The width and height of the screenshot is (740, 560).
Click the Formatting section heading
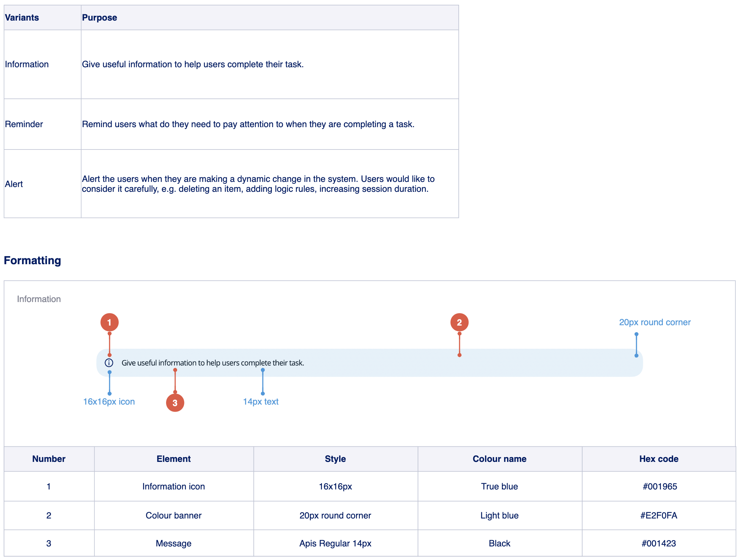32,260
